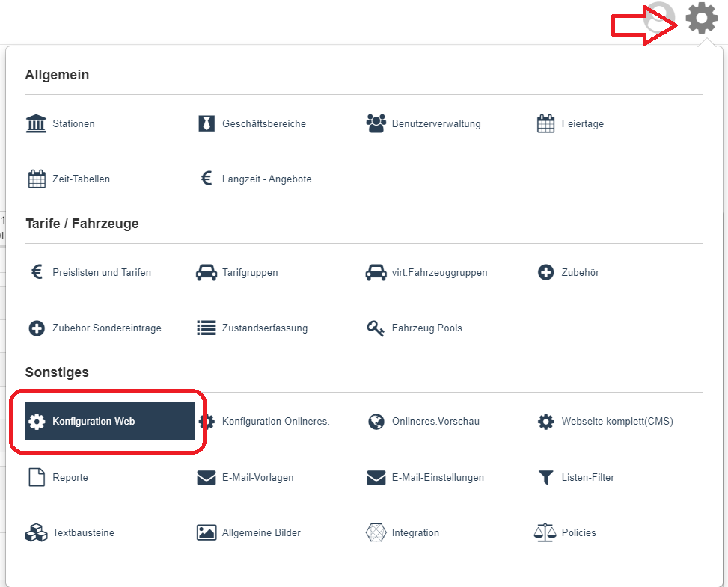Click the picture icon for Allgemeine Bilder
The width and height of the screenshot is (728, 587).
(207, 532)
